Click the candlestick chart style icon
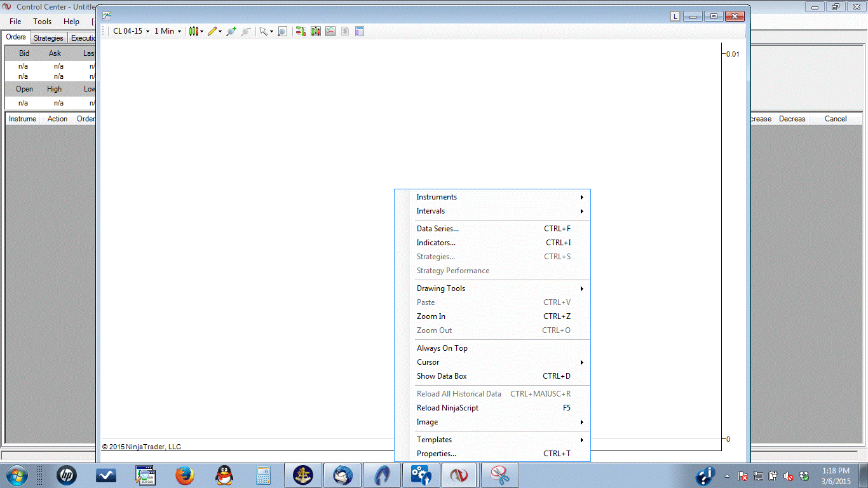868x488 pixels. (x=194, y=31)
